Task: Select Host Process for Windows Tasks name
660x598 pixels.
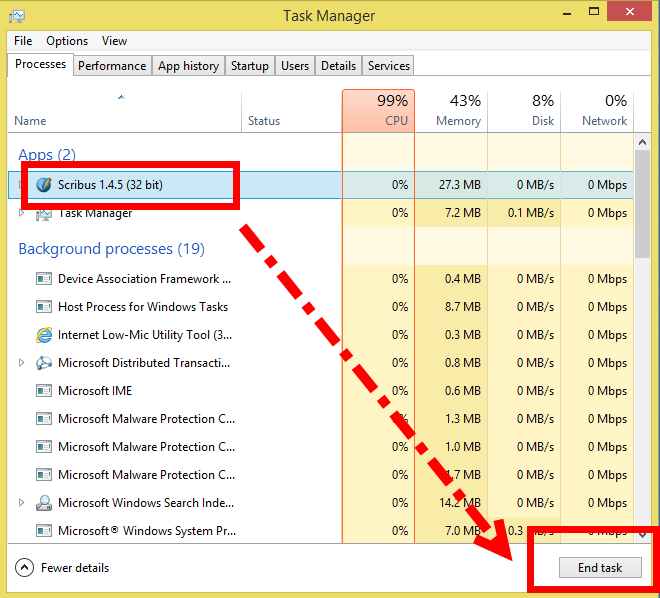Action: coord(143,307)
